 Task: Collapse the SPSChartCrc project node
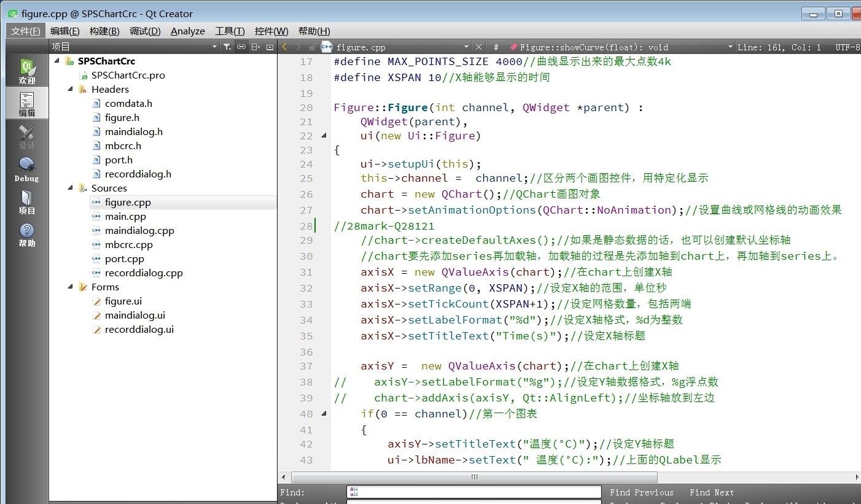56,61
